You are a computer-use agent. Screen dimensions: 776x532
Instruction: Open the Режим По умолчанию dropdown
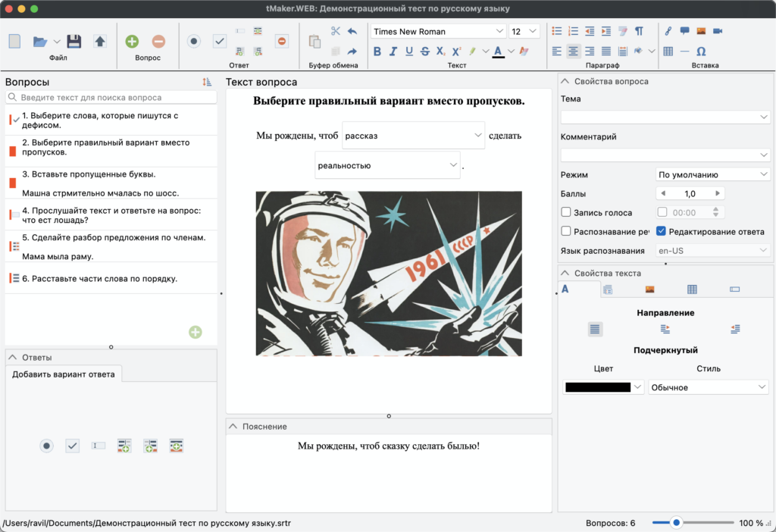(x=712, y=174)
